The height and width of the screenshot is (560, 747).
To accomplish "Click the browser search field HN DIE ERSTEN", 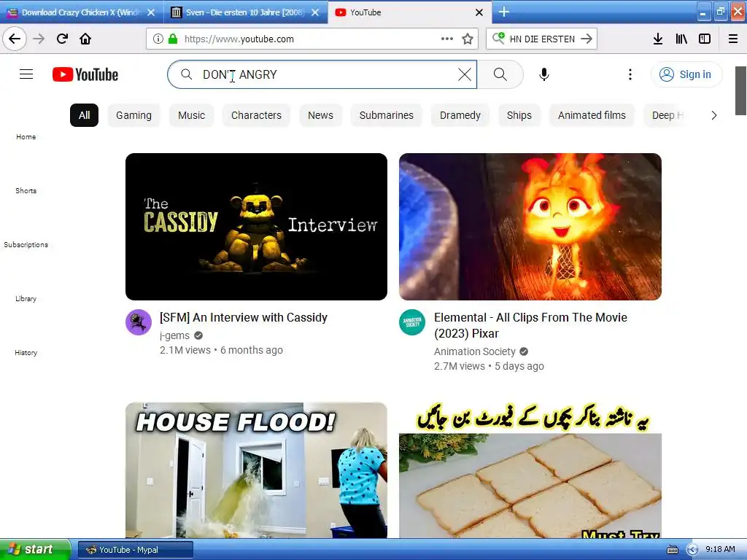I will point(542,39).
